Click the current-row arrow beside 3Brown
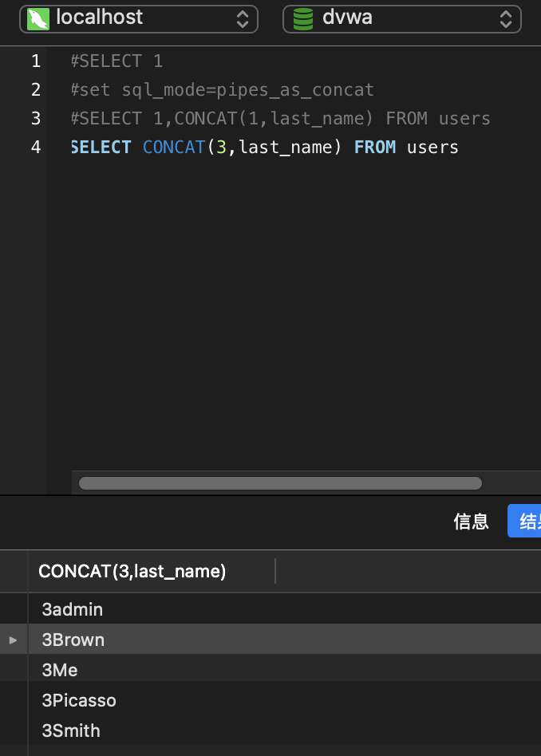 [13, 640]
